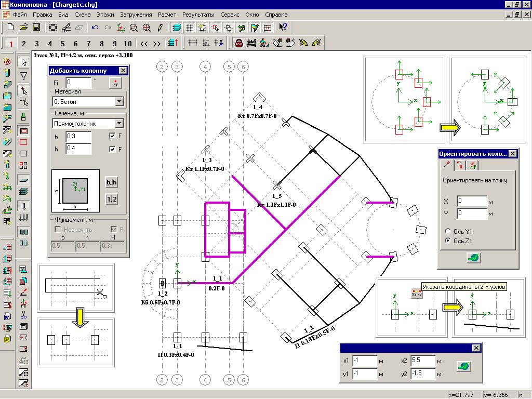Click the b,h button in column dialog
Screen dimensions: 532x399
[111, 182]
